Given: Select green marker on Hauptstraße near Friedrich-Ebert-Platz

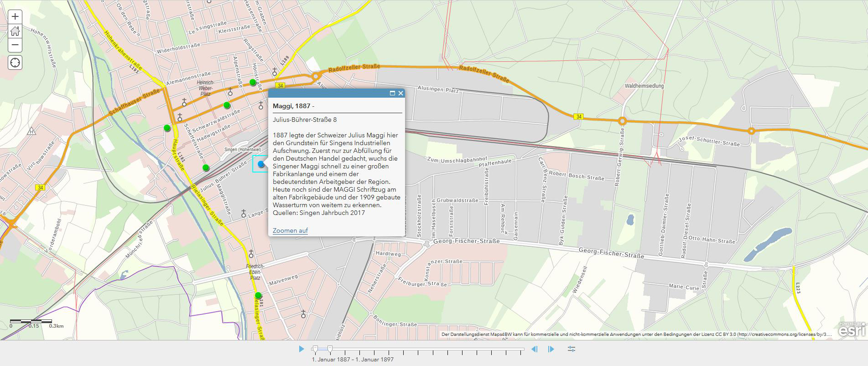Looking at the screenshot, I should click(258, 295).
